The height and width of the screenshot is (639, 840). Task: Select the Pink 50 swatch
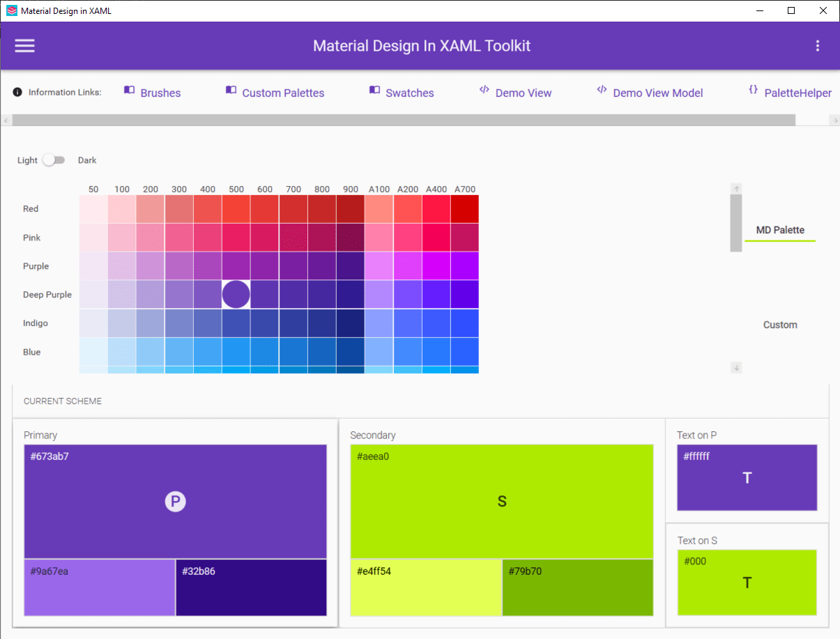point(93,238)
